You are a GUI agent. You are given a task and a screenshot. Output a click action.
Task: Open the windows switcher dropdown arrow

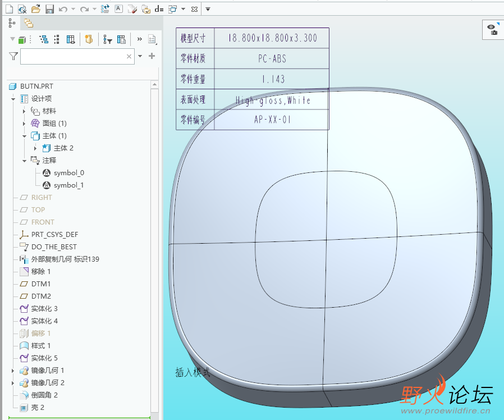click(x=183, y=9)
